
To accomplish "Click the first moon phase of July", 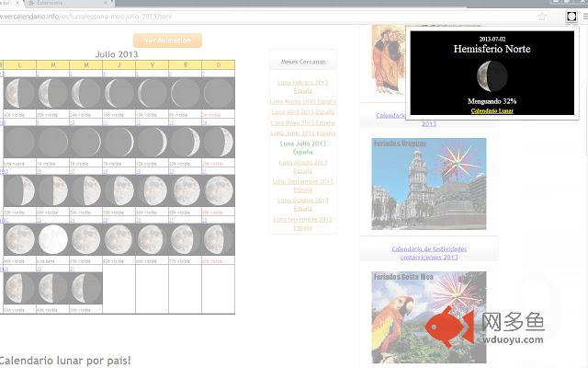I will click(x=18, y=92).
